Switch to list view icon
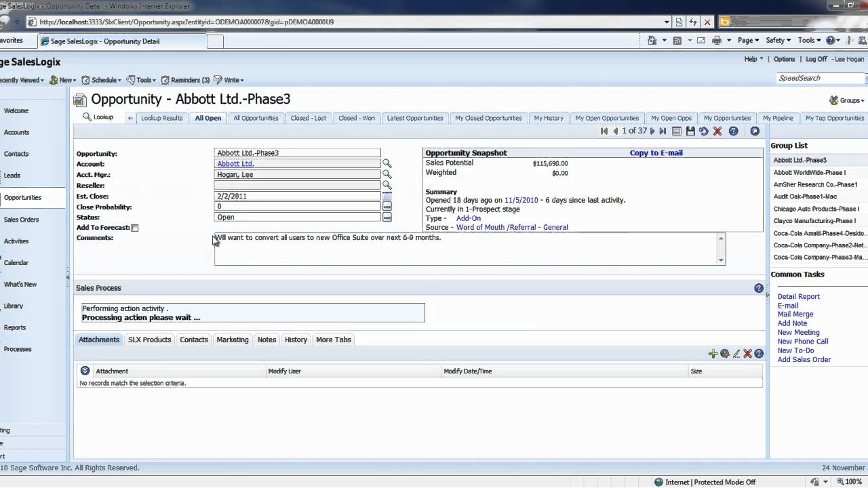Image resolution: width=868 pixels, height=488 pixels. pyautogui.click(x=677, y=131)
